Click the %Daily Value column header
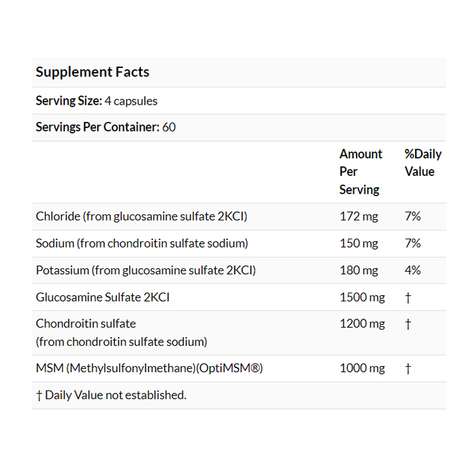 coord(423,162)
